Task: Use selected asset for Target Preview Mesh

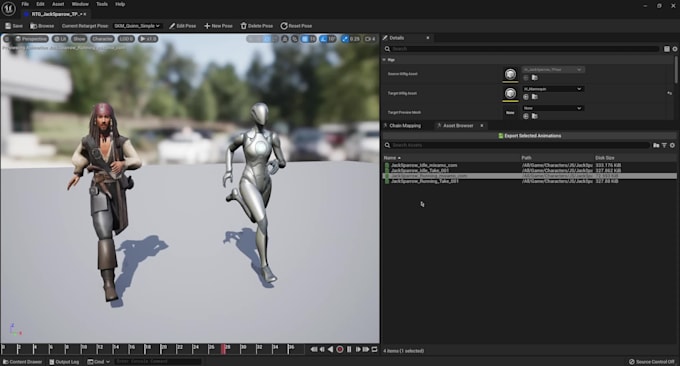Action: [526, 116]
